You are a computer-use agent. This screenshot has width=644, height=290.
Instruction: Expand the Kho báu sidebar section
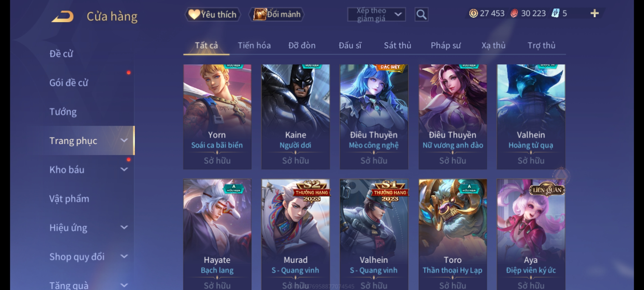[x=88, y=170]
